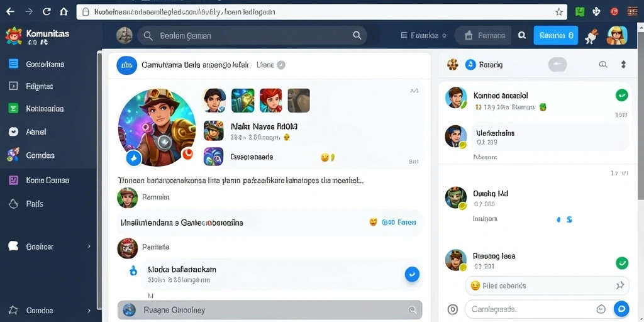This screenshot has height=322, width=644.
Task: Click the browser back arrow
Action: coord(10,12)
